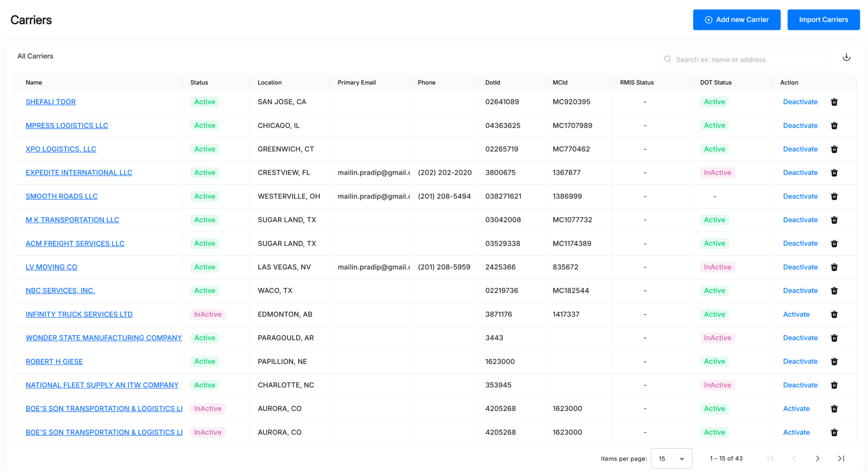Click trash icon for SMOOTH ROADS LLC
The width and height of the screenshot is (868, 472).
click(834, 196)
